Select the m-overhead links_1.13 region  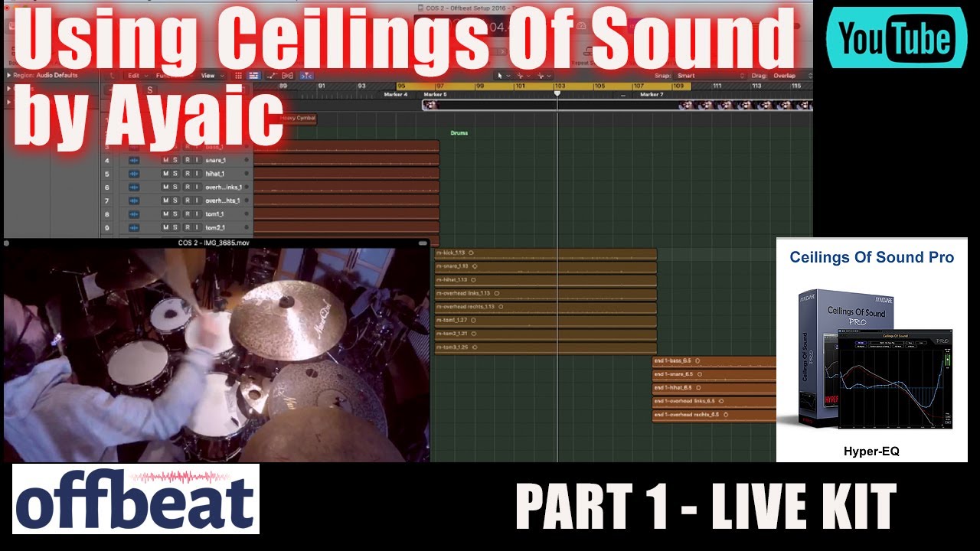tap(545, 293)
